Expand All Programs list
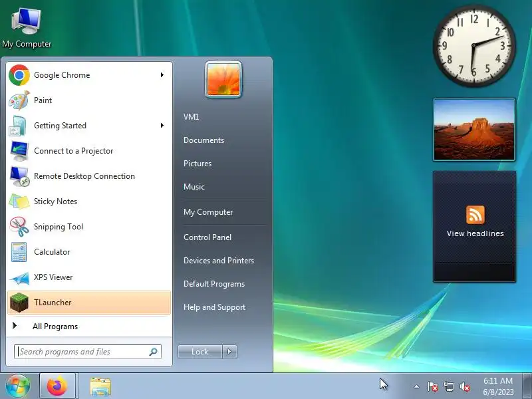This screenshot has height=399, width=532. pos(88,327)
